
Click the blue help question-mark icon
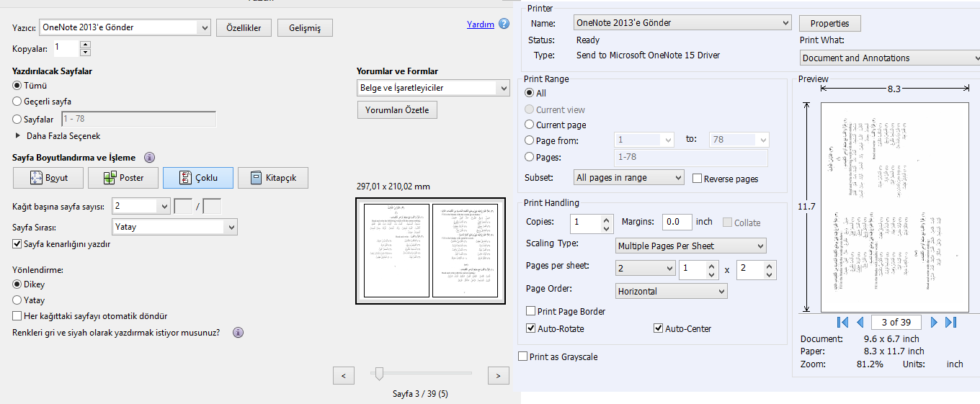click(x=504, y=24)
